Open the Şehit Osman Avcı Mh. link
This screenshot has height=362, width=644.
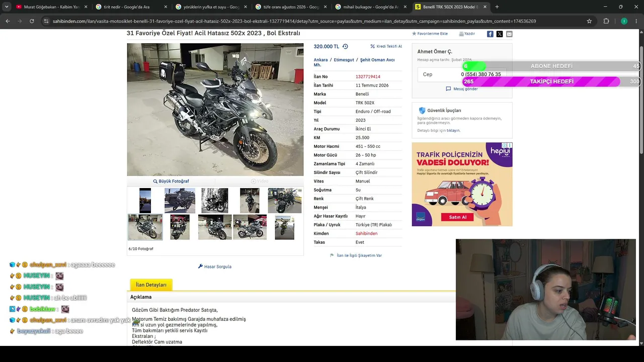(x=354, y=62)
